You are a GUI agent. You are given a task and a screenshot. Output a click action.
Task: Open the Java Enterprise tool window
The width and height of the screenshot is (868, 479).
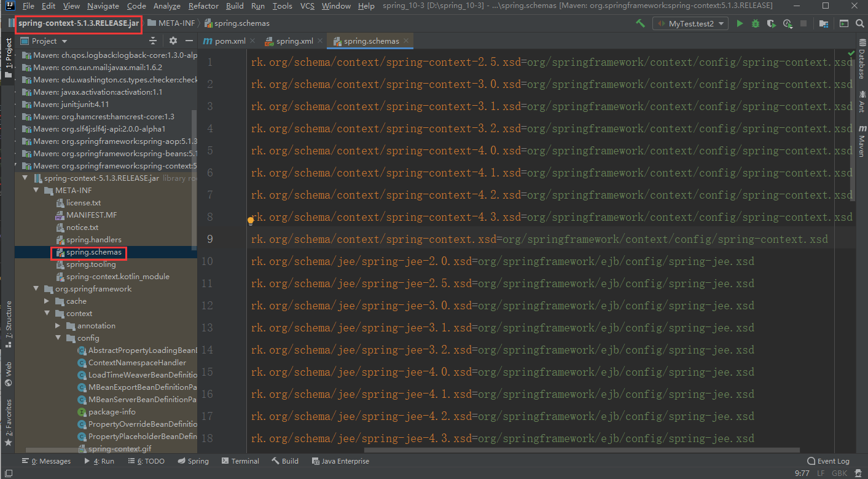[x=340, y=461]
